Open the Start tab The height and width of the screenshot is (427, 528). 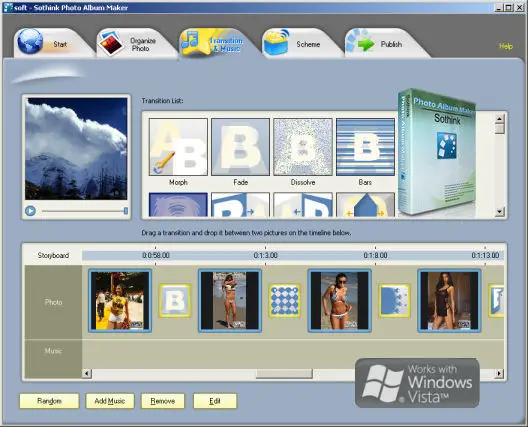tap(54, 43)
